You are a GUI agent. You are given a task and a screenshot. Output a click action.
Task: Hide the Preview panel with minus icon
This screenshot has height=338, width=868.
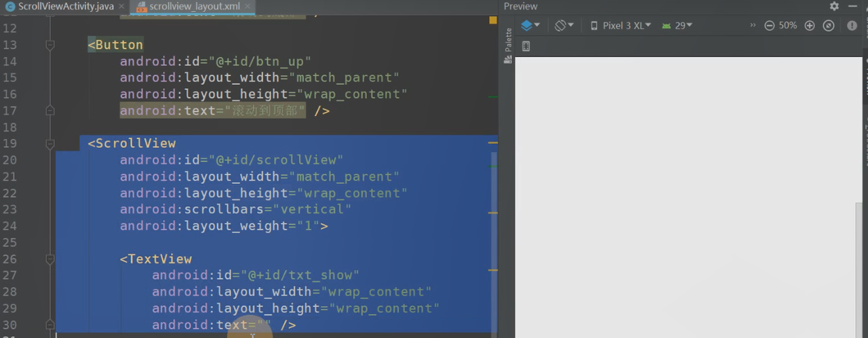[852, 6]
